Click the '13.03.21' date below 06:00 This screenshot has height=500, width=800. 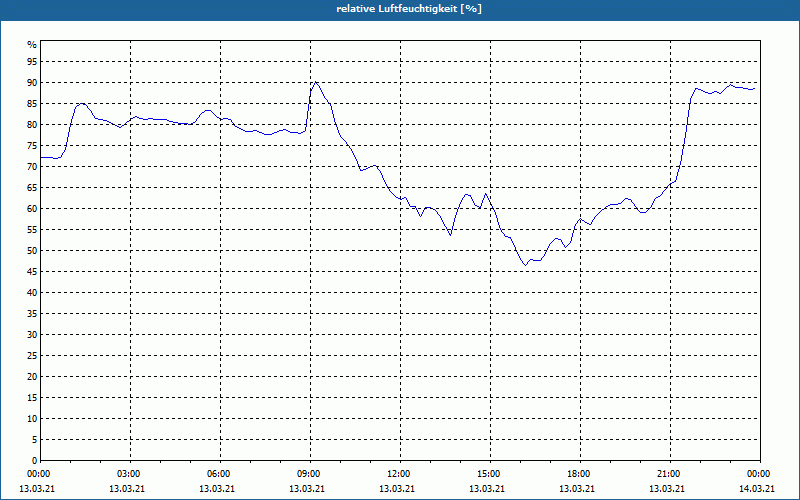click(217, 488)
